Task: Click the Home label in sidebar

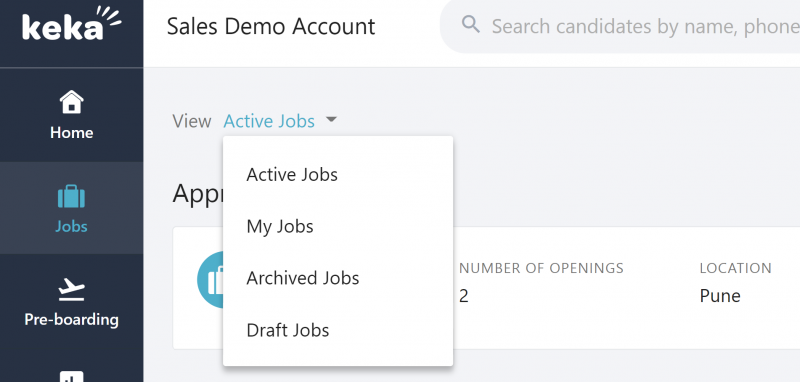Action: tap(71, 133)
